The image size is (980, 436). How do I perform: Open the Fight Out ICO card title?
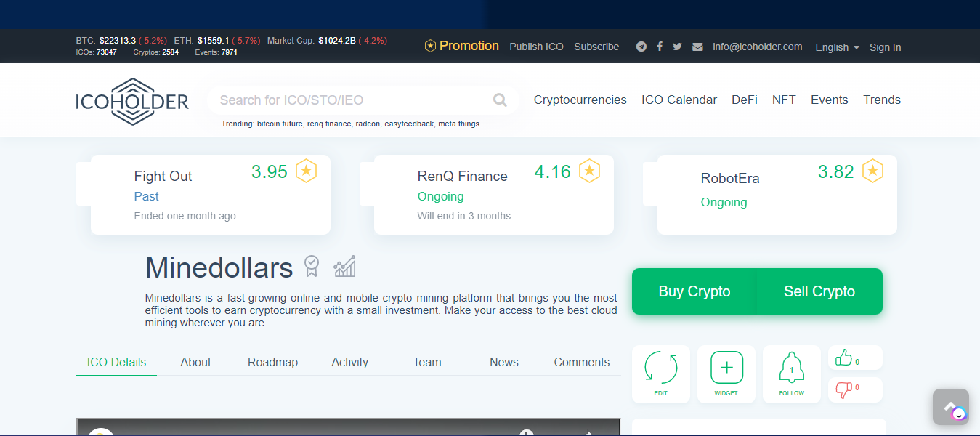click(x=163, y=176)
